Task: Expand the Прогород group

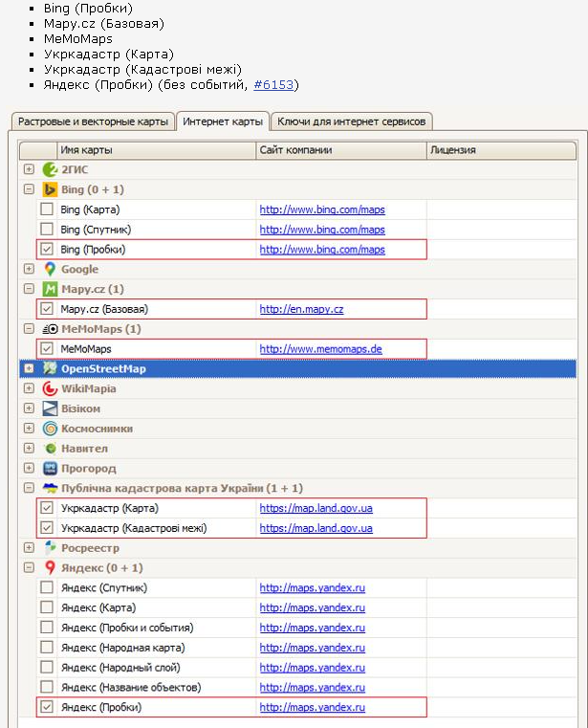Action: [x=29, y=468]
